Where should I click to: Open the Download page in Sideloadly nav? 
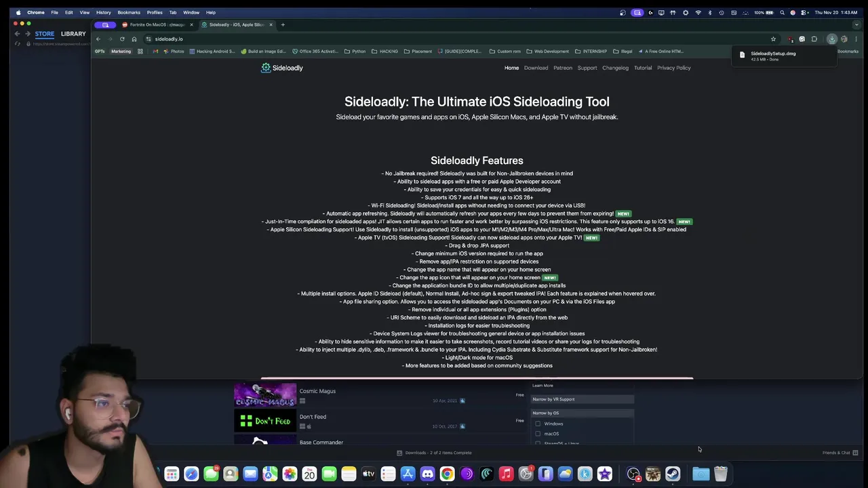[536, 68]
